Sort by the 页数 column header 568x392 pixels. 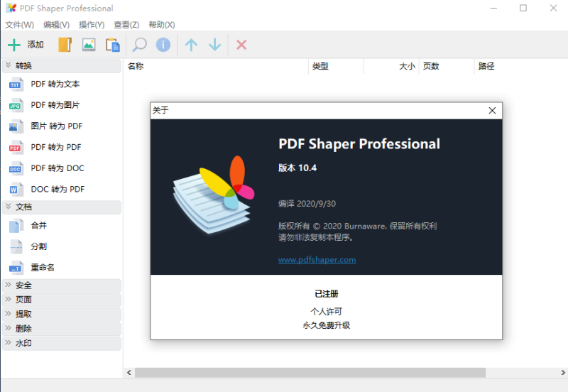click(447, 66)
